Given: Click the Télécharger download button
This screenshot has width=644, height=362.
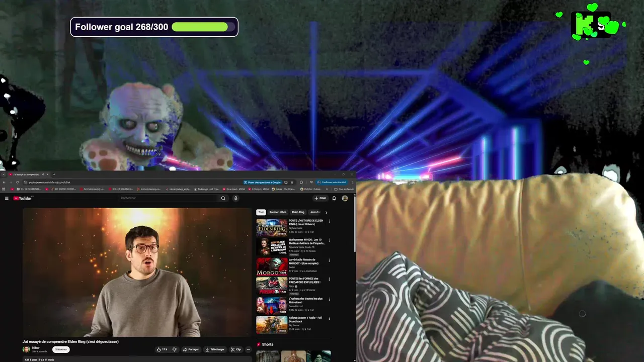Looking at the screenshot, I should (x=215, y=349).
